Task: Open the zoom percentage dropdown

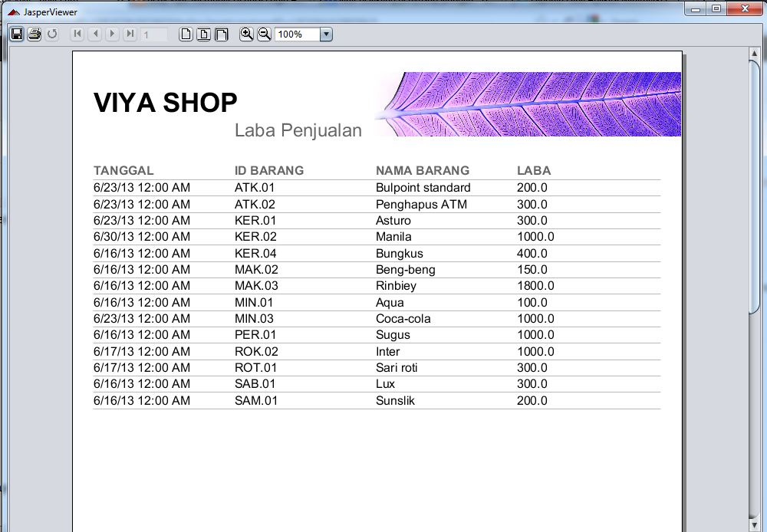Action: [x=326, y=34]
